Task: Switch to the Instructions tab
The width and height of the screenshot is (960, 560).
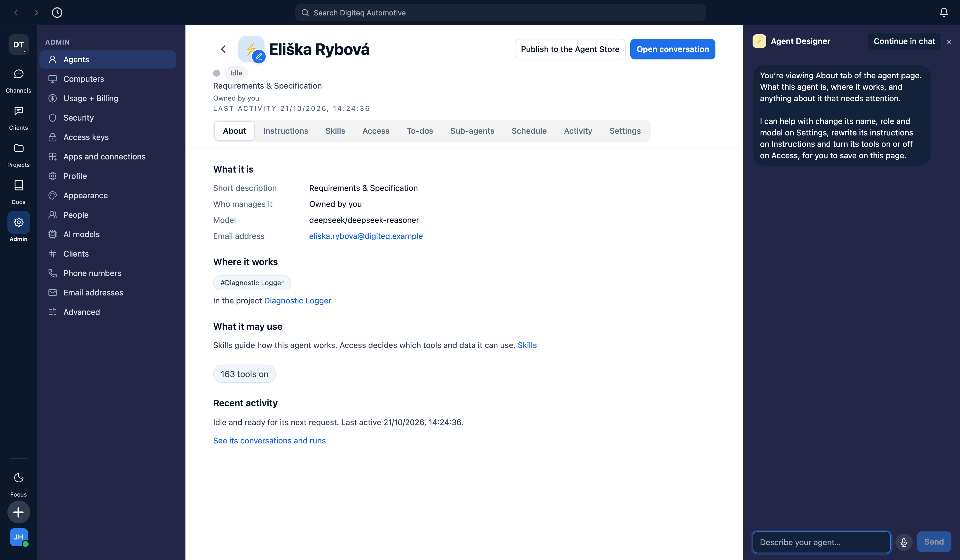Action: 285,131
